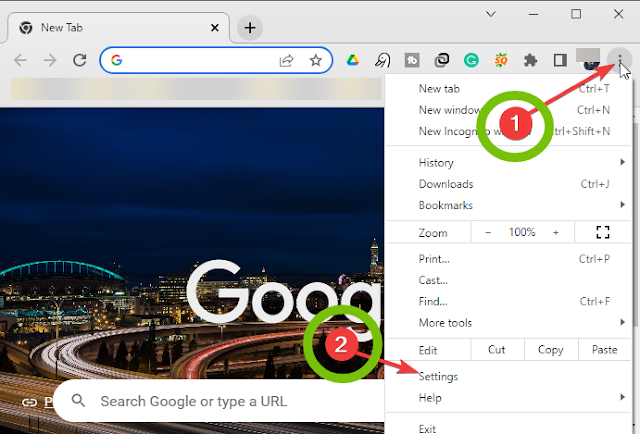Click the page vertical scrollbar

click(x=636, y=223)
